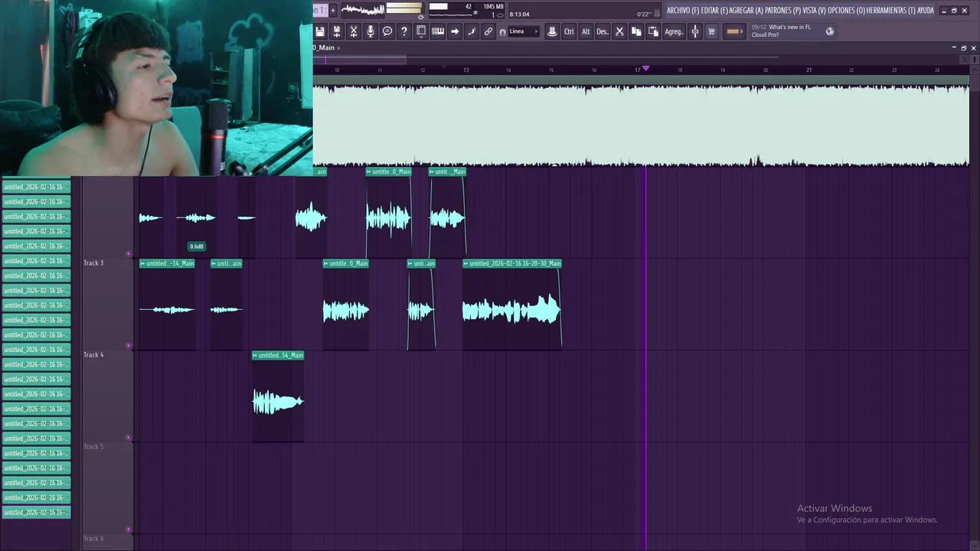
Task: Select the Track 3 header label
Action: point(93,263)
